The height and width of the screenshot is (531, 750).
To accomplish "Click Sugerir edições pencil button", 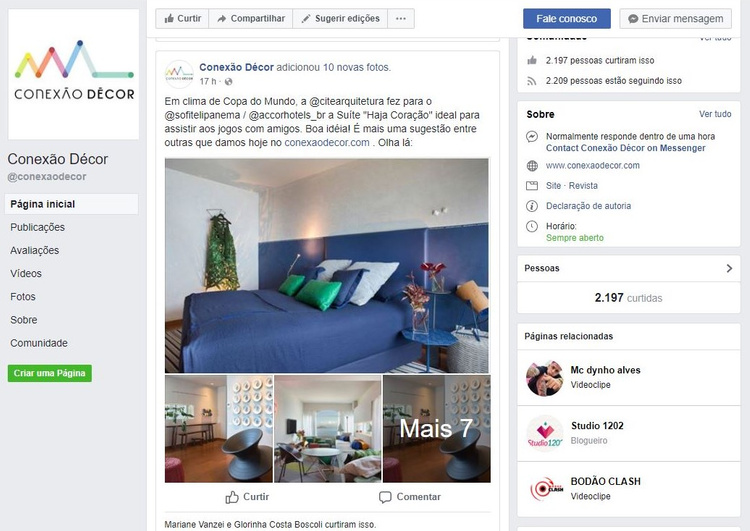I will click(340, 19).
